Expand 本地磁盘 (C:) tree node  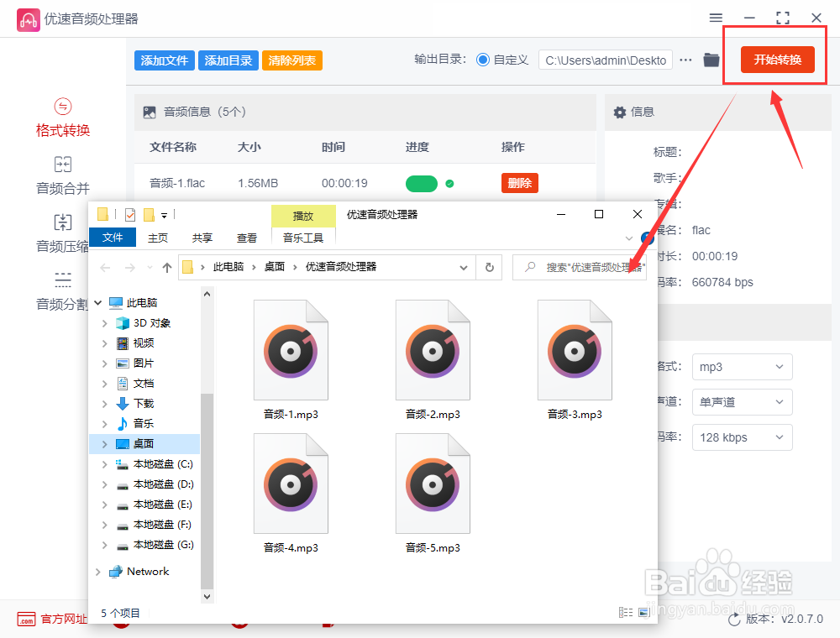(104, 464)
